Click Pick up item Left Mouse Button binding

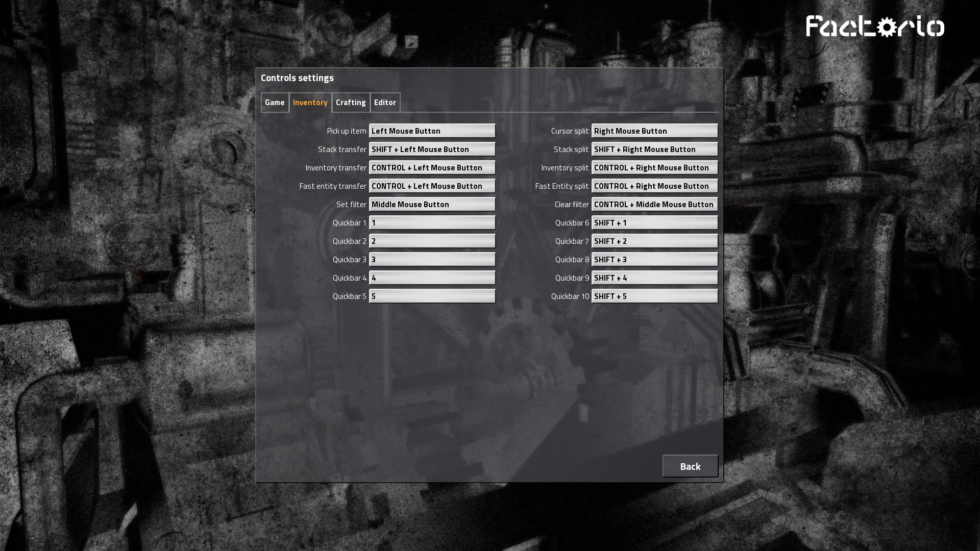pyautogui.click(x=432, y=131)
